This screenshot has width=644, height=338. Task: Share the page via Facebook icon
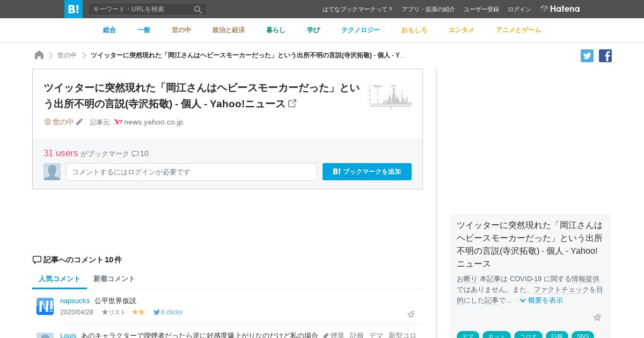(x=605, y=56)
